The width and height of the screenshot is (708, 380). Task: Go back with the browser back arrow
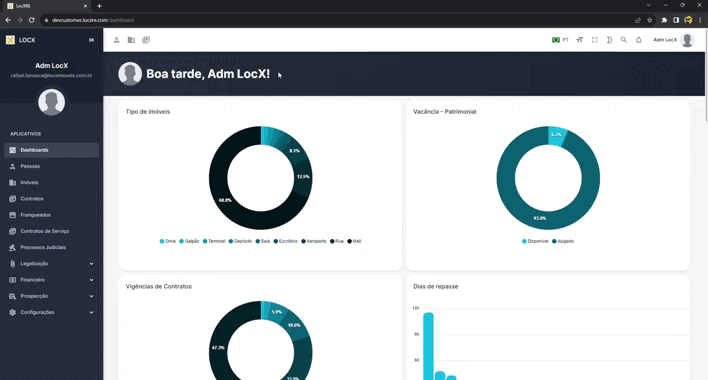[8, 20]
